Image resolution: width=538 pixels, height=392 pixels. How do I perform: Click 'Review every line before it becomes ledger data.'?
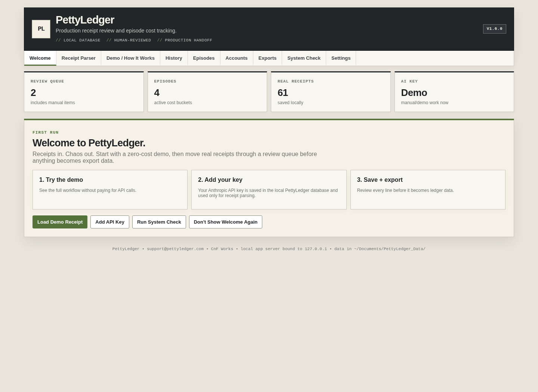[x=405, y=190]
